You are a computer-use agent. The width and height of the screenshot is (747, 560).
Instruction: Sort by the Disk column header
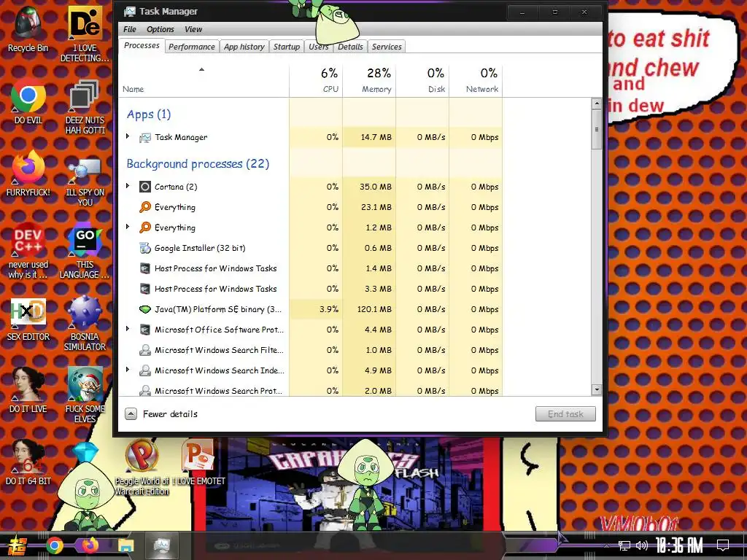pos(422,80)
